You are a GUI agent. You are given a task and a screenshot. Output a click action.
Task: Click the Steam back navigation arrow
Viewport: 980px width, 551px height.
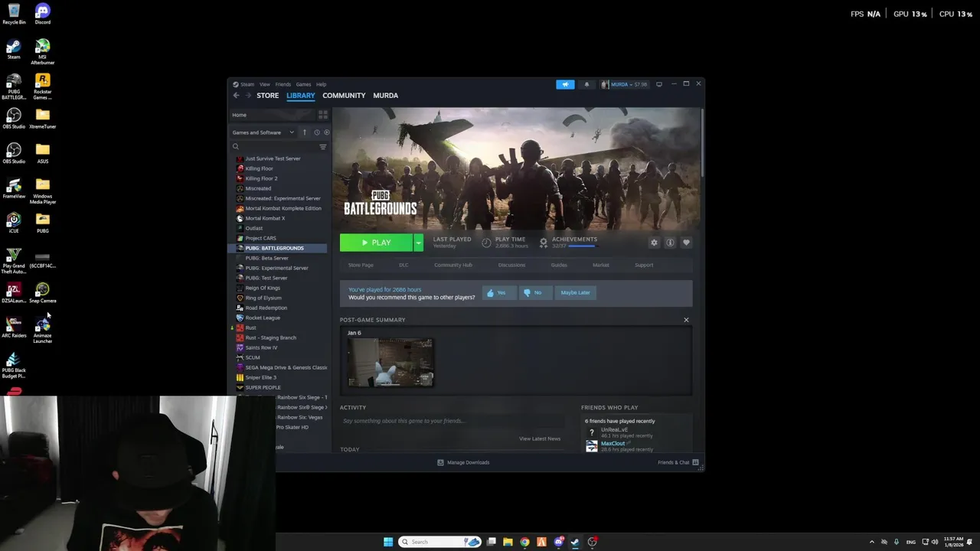pos(236,96)
